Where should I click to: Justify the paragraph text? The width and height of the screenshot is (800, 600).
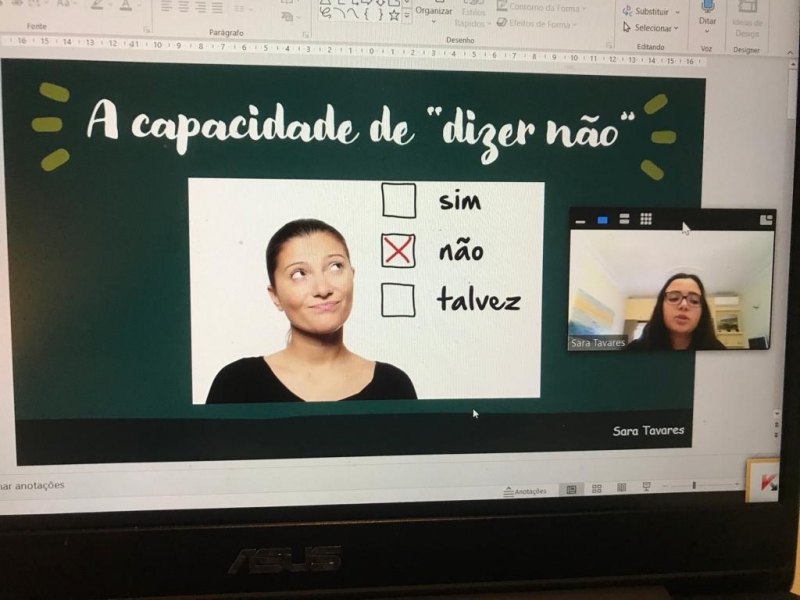coord(217,8)
